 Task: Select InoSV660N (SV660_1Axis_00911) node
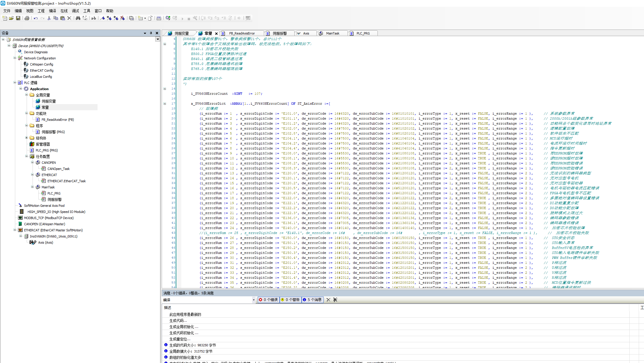(x=54, y=236)
